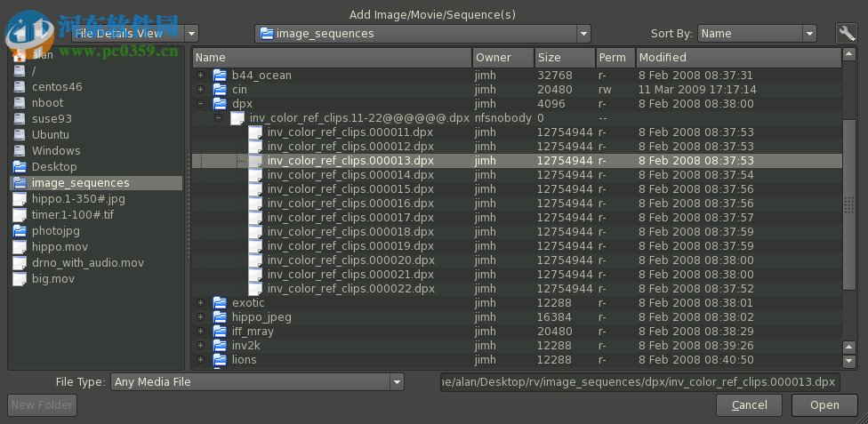Click the dpx folder icon
Screen dimensions: 868x424
220,104
